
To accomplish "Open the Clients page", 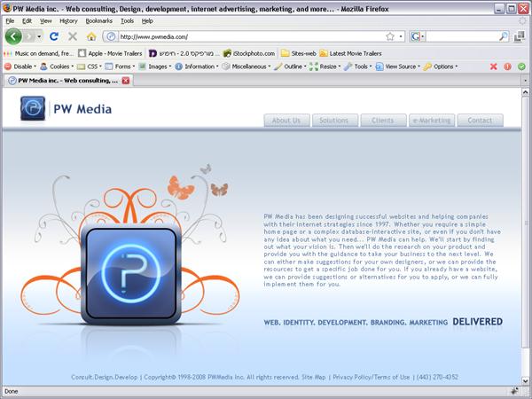I will point(383,121).
